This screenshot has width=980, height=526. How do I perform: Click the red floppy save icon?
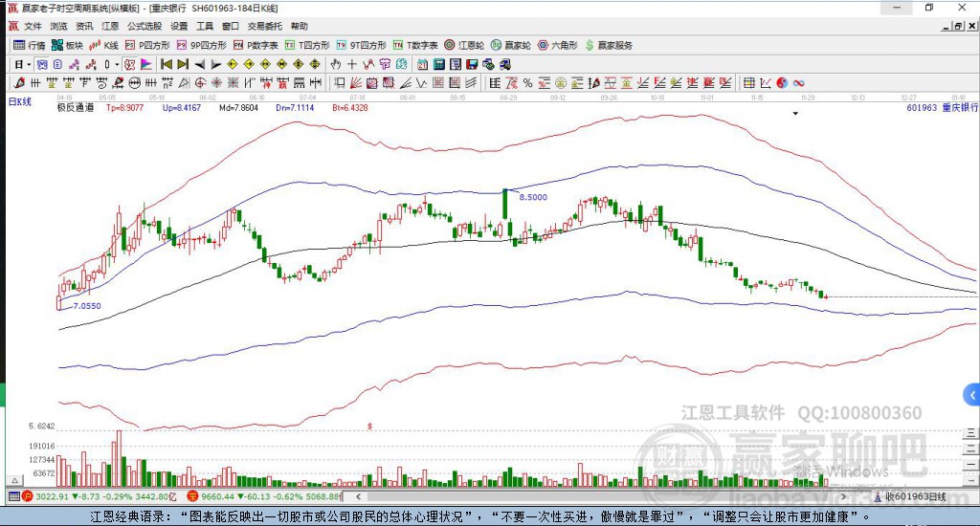point(472,64)
